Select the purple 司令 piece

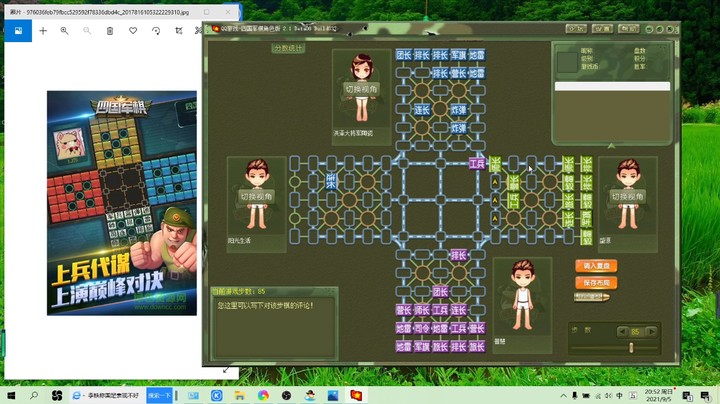(x=422, y=328)
